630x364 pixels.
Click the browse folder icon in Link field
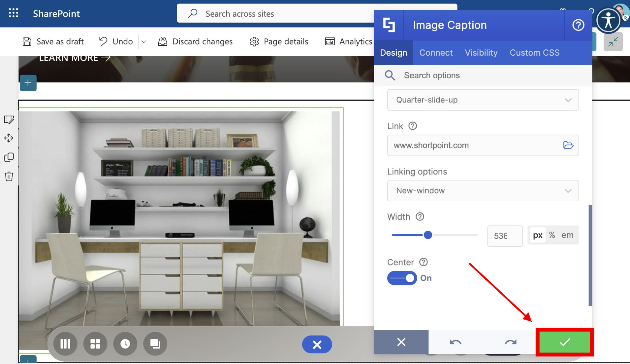coord(568,145)
